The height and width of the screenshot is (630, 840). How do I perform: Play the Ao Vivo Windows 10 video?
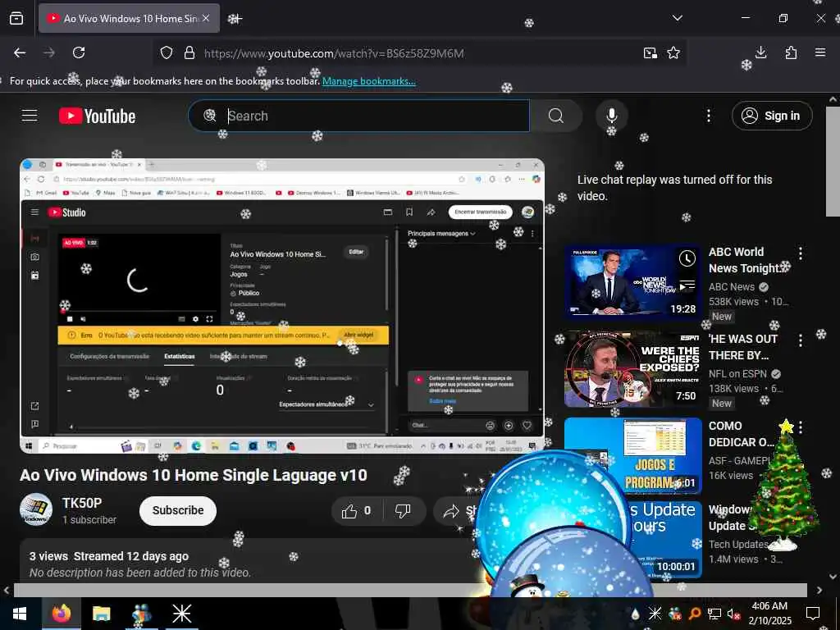point(282,306)
